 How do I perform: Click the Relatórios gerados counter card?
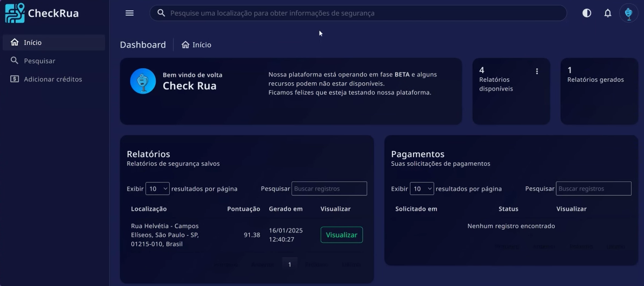tap(599, 91)
